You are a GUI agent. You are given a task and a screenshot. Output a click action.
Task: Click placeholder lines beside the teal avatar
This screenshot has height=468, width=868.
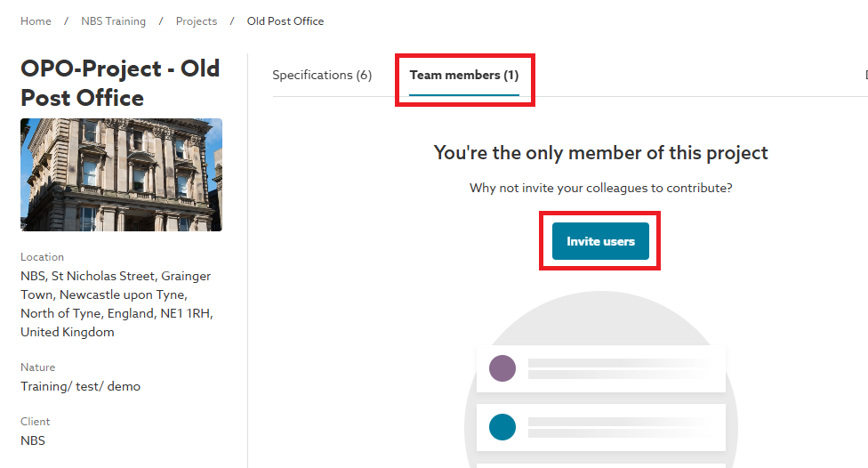(x=620, y=427)
